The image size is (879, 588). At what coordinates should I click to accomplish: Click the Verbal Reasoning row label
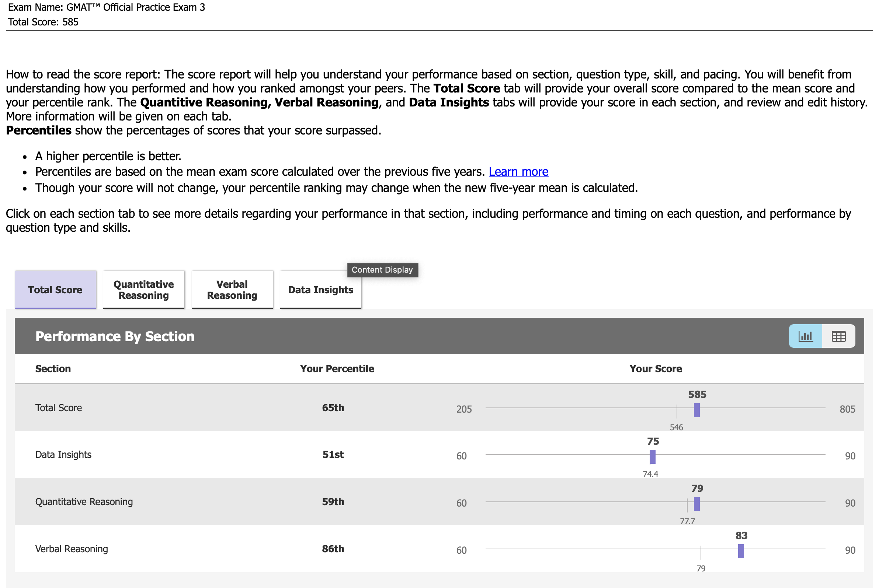coord(72,549)
